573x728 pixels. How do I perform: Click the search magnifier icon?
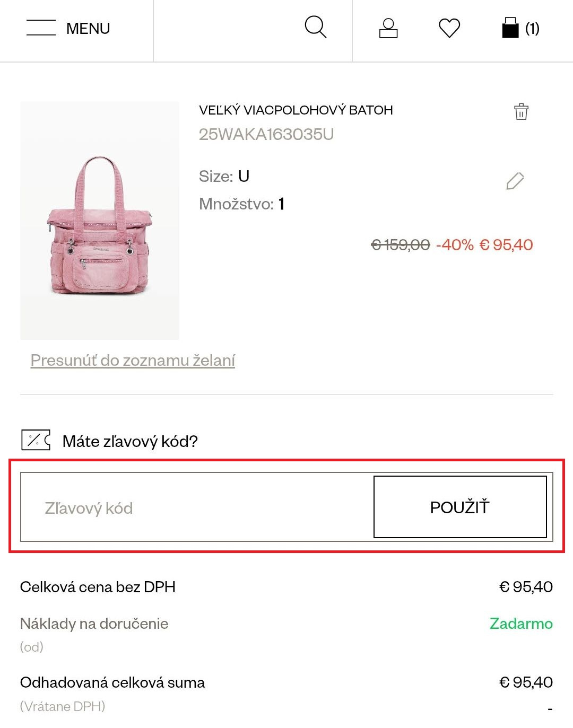(316, 28)
